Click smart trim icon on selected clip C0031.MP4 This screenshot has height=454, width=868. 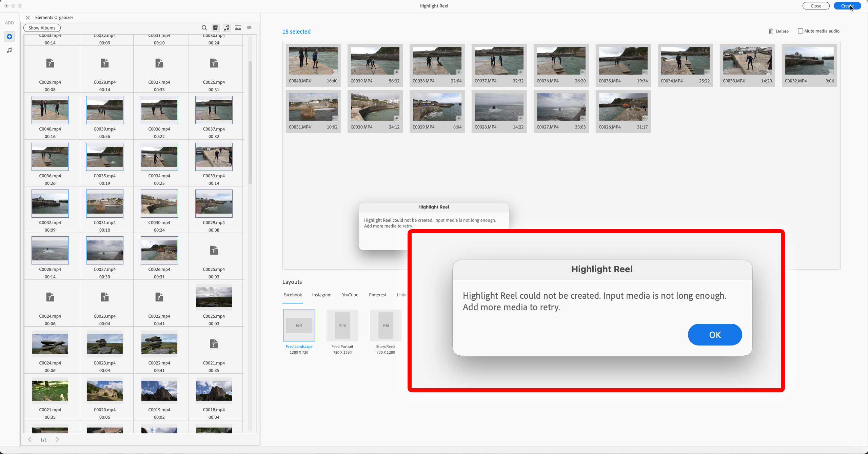(x=335, y=118)
